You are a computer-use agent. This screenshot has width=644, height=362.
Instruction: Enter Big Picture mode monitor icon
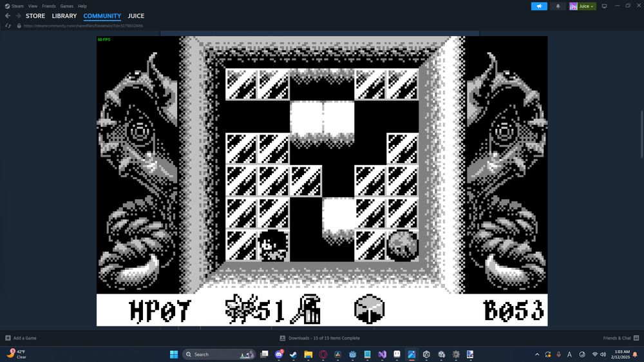(x=604, y=6)
